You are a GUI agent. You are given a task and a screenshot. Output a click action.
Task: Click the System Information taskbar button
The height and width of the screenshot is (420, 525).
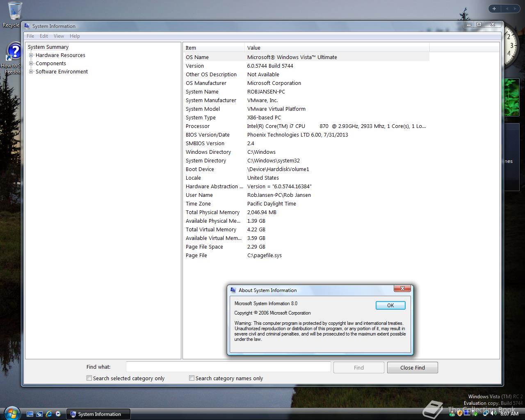[98, 414]
